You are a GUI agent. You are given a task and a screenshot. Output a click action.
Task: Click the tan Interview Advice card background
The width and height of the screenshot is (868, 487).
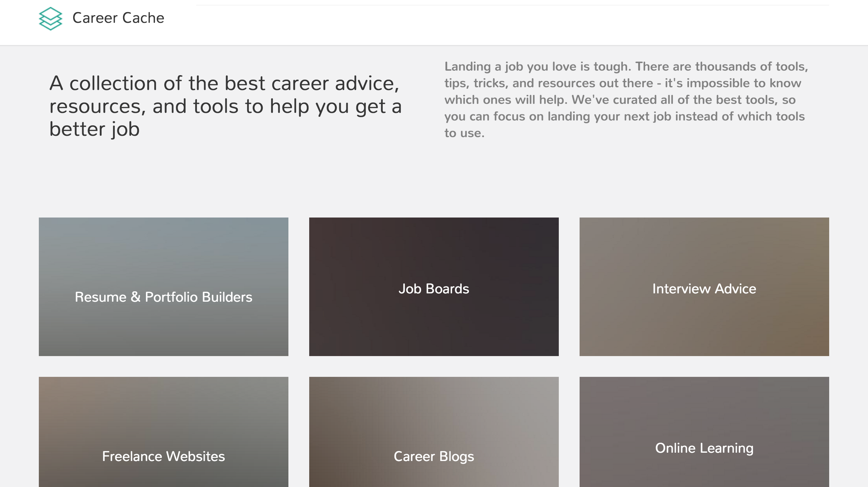tap(704, 329)
